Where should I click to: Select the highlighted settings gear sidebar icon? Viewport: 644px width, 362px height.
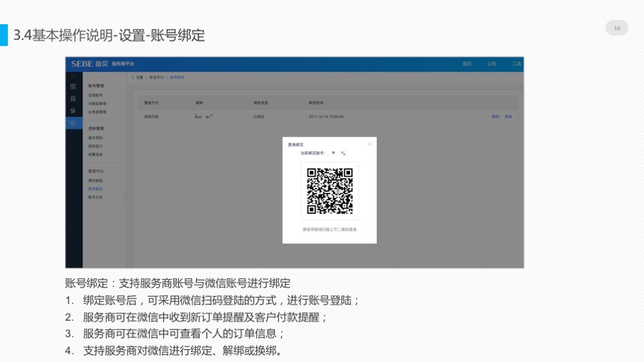(74, 123)
